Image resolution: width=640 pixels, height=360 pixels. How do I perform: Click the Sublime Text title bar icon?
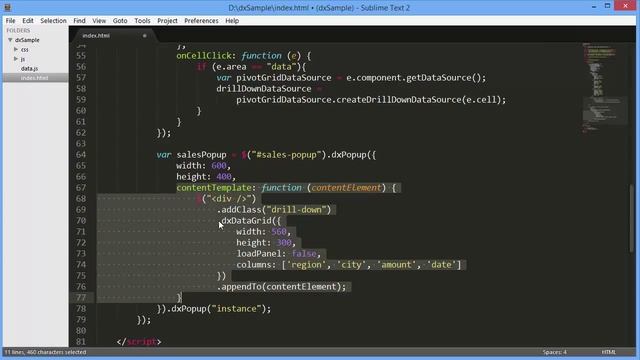(x=7, y=7)
